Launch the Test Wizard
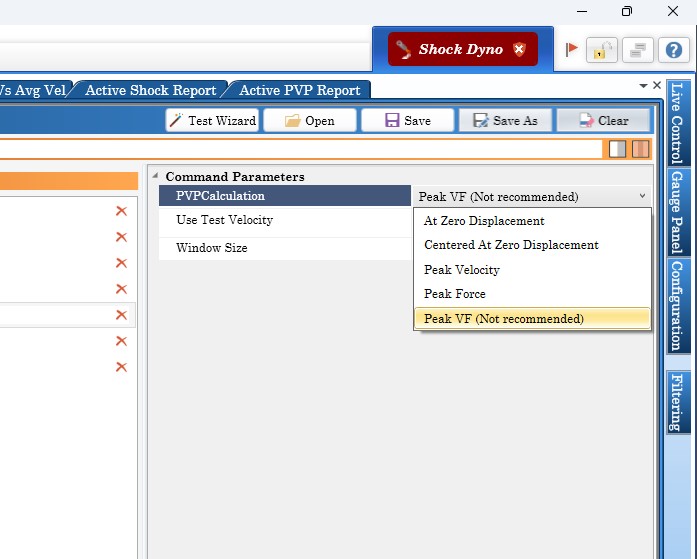 click(212, 120)
